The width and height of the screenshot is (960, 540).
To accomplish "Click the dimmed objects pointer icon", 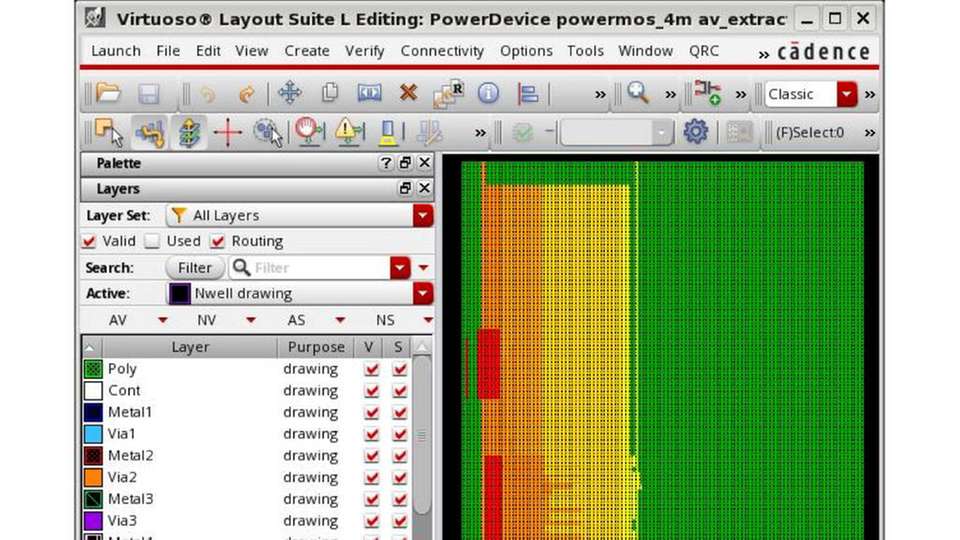I will click(x=268, y=132).
